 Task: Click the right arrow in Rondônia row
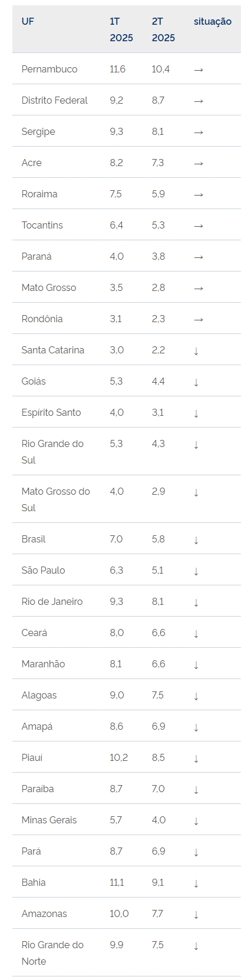(199, 319)
